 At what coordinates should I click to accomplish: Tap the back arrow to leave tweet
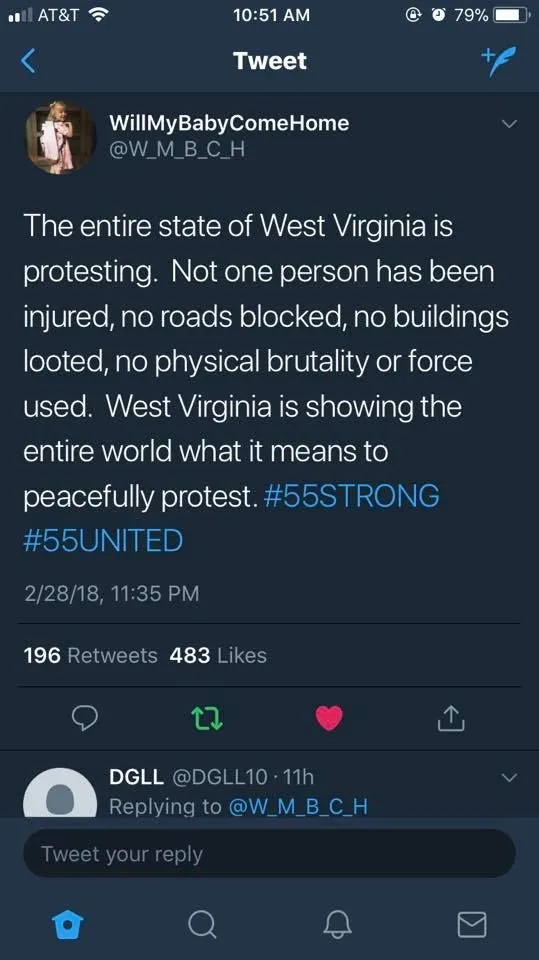[x=28, y=61]
